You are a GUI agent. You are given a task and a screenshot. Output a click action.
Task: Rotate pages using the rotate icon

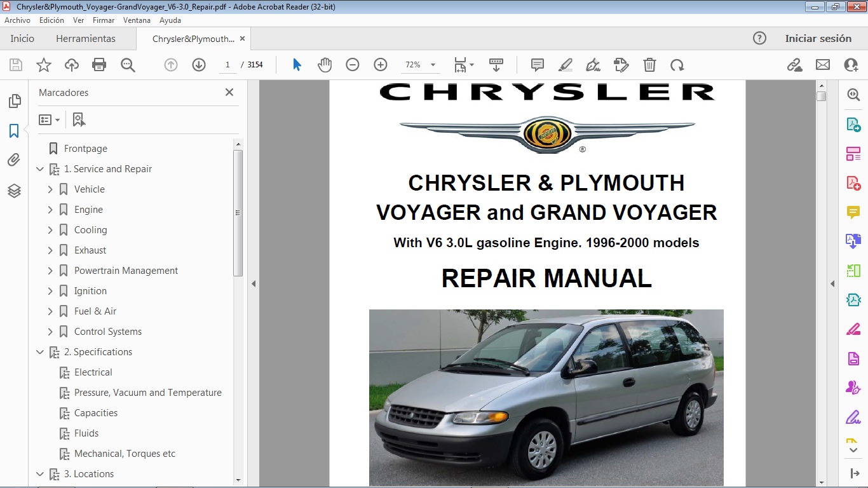[677, 64]
